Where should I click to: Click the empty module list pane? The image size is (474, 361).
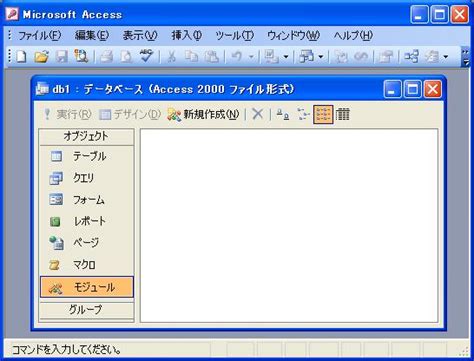[x=289, y=225]
